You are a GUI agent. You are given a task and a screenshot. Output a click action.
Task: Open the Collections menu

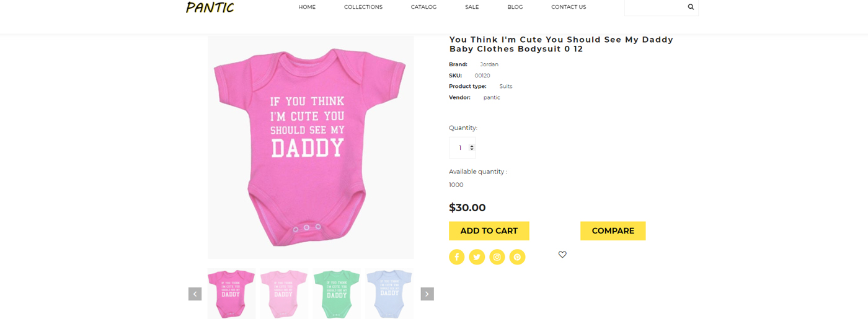(363, 7)
